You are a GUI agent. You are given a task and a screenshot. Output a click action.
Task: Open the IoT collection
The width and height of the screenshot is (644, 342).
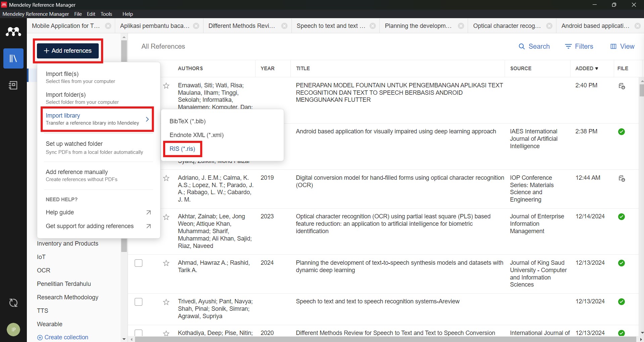tap(41, 257)
